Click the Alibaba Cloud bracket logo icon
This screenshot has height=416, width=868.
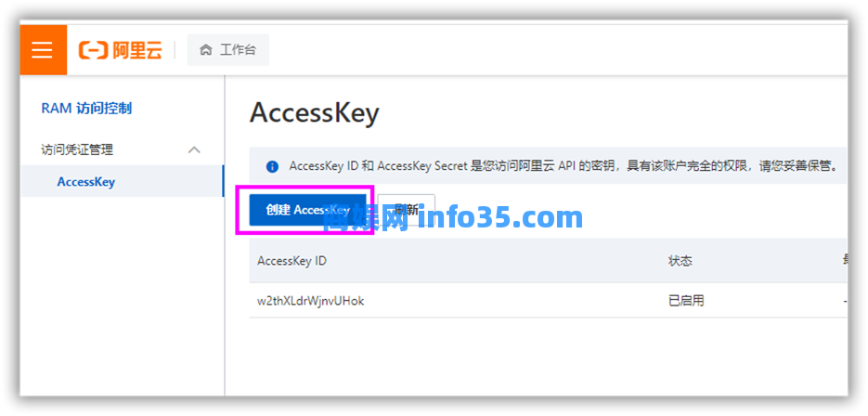92,50
